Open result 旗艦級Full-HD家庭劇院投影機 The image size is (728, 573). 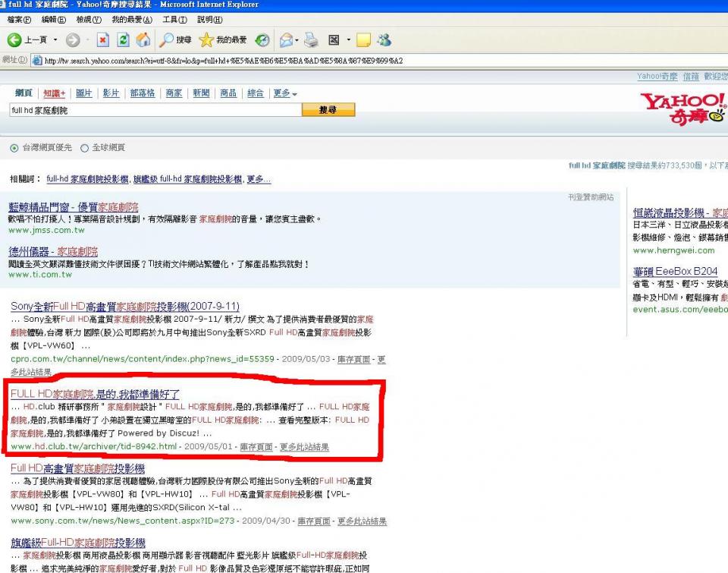click(x=78, y=543)
